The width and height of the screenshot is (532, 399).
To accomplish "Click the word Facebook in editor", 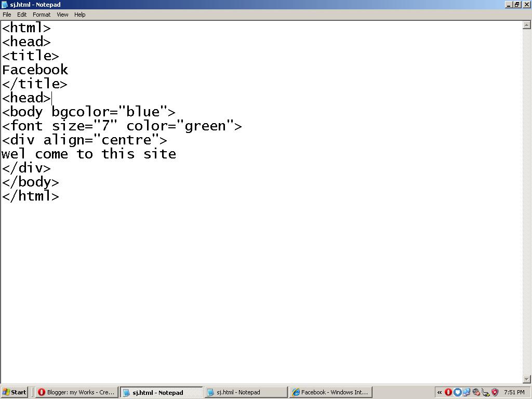I will [x=35, y=70].
